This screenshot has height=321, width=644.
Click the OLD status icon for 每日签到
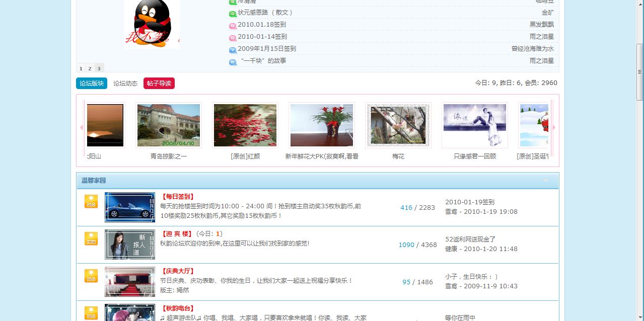(x=91, y=201)
